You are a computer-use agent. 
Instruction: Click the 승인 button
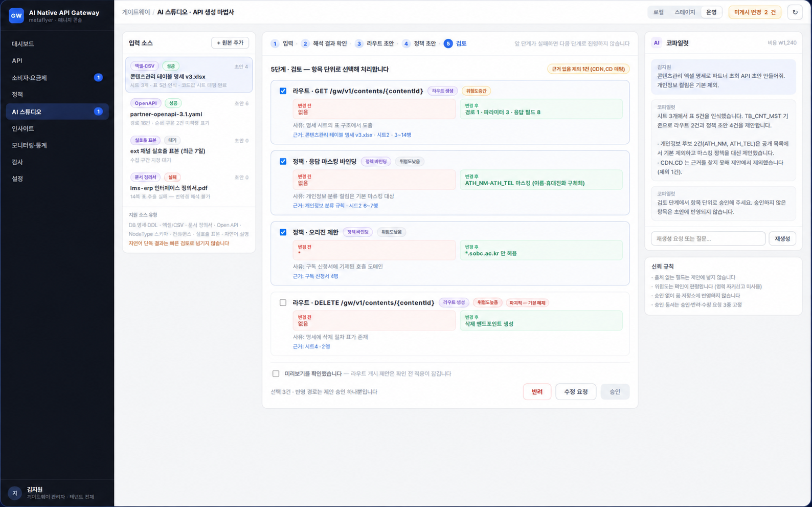coord(615,392)
